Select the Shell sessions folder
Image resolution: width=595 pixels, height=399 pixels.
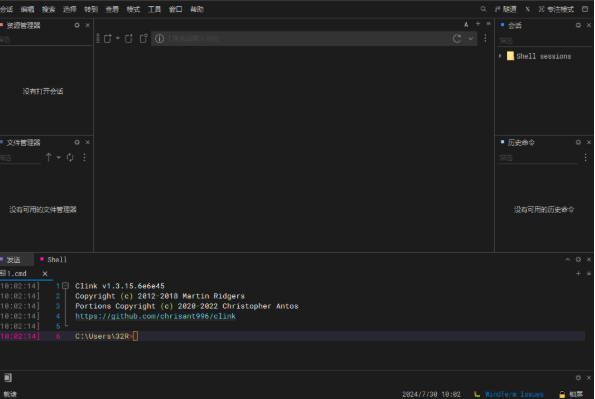click(539, 56)
